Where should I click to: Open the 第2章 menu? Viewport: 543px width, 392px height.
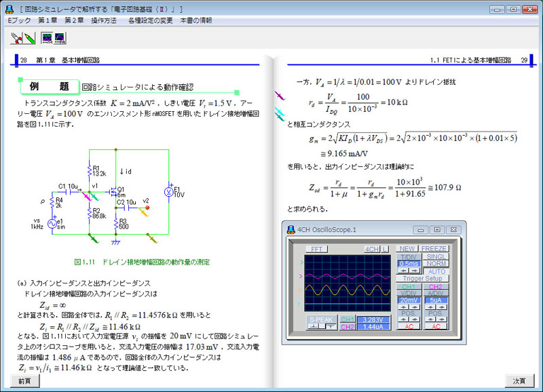click(74, 20)
